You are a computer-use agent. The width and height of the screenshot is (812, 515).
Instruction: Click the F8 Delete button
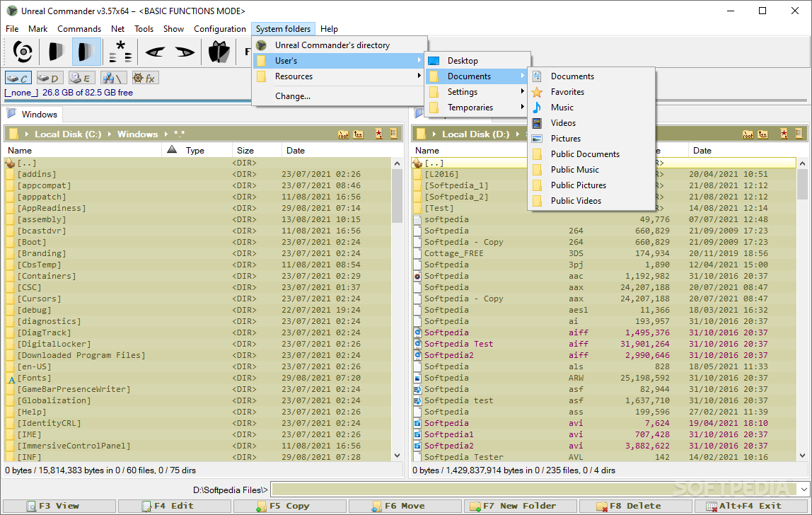click(635, 507)
